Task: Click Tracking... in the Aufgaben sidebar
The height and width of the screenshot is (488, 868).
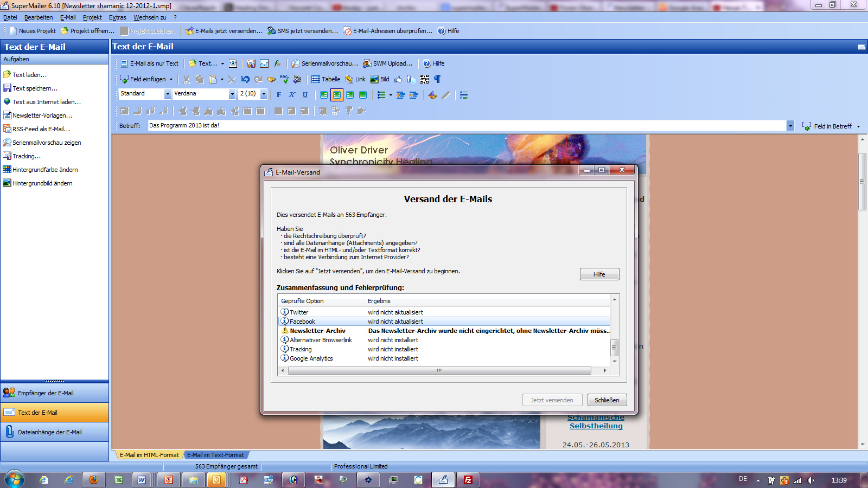Action: pos(22,156)
